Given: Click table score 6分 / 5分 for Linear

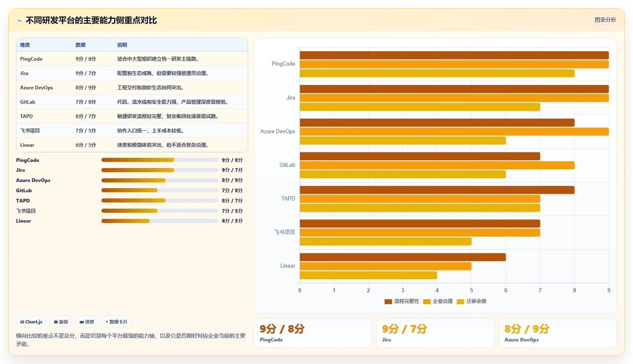Looking at the screenshot, I should (86, 145).
